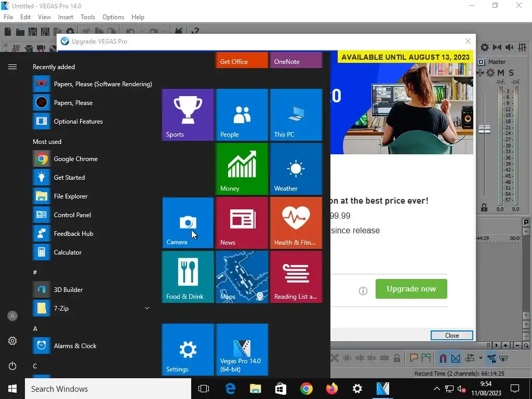This screenshot has width=532, height=399.
Task: Open the Health & Fitness tile
Action: pyautogui.click(x=296, y=222)
